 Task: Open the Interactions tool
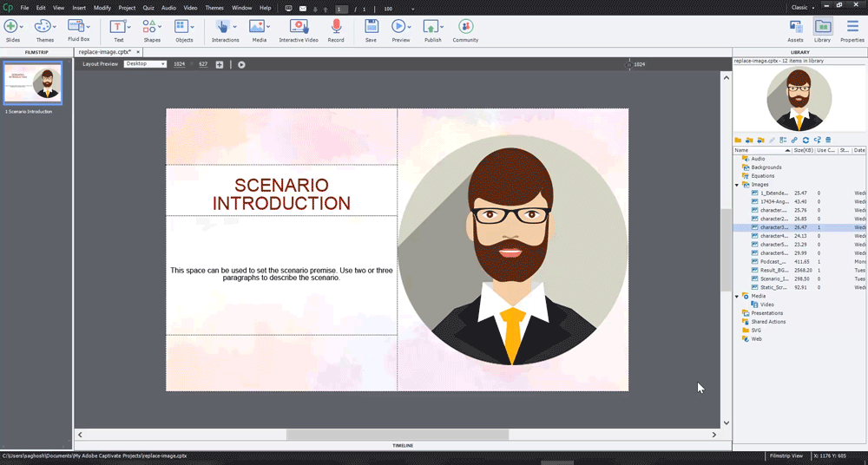(222, 27)
